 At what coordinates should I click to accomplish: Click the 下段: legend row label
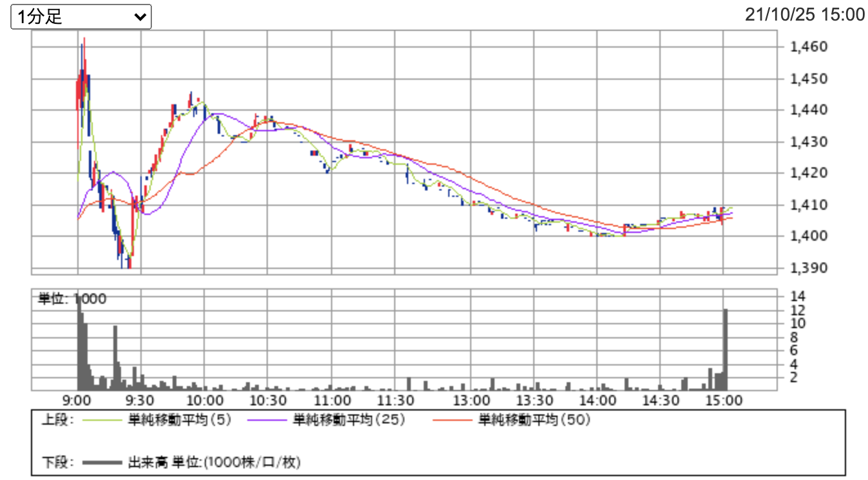(58, 462)
